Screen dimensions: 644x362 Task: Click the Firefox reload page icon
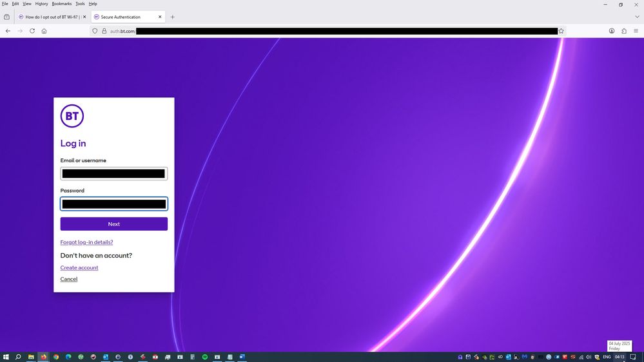click(32, 31)
